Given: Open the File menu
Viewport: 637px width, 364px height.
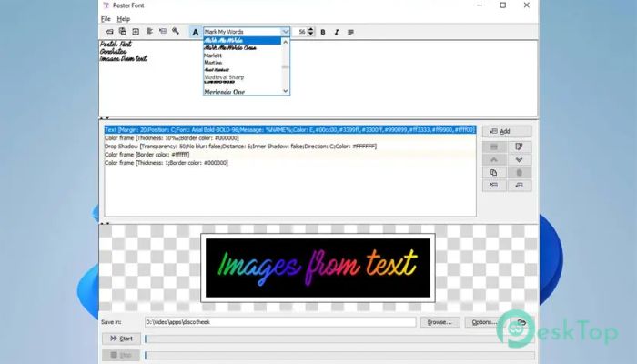Looking at the screenshot, I should [x=106, y=19].
